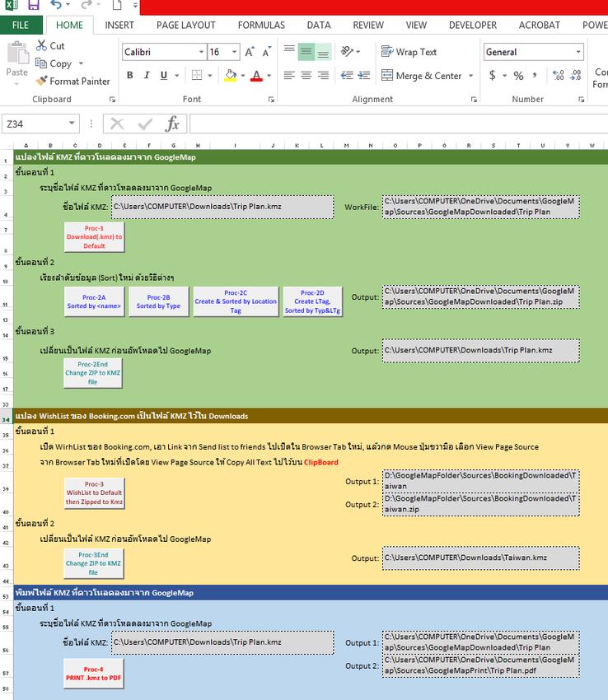The image size is (608, 700).
Task: Click Increase Decimal icon
Action: pos(558,75)
